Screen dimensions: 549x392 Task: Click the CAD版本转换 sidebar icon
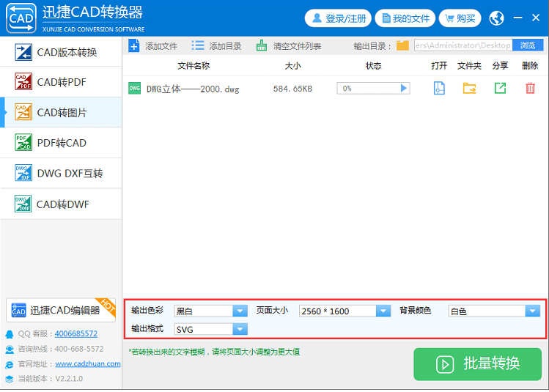23,52
